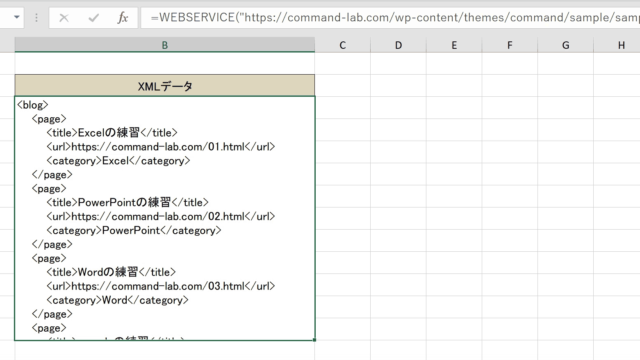
Task: Click the formula bar resize dots handle
Action: 36,18
